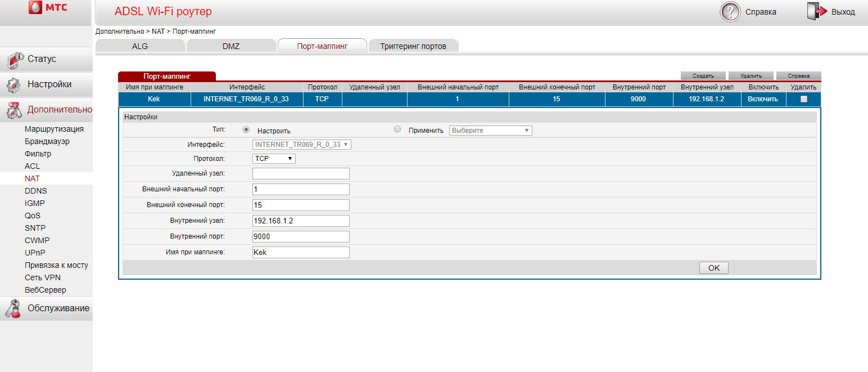Select the Порт-маппинг tab
The image size is (868, 372).
(x=322, y=46)
